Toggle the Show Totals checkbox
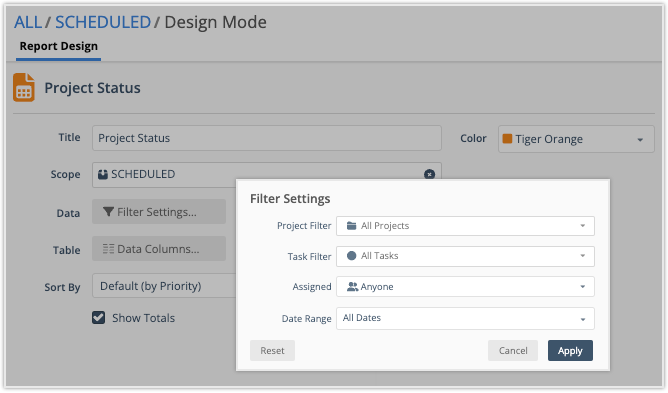Image resolution: width=668 pixels, height=393 pixels. coord(98,318)
